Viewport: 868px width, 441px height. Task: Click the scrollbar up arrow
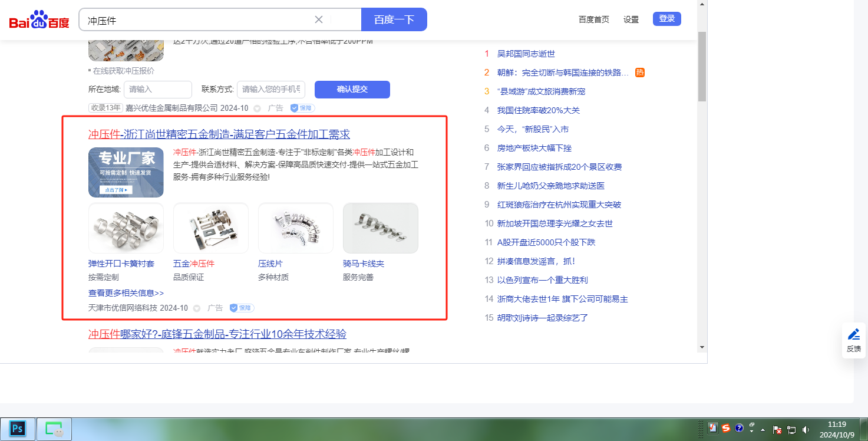coord(702,5)
